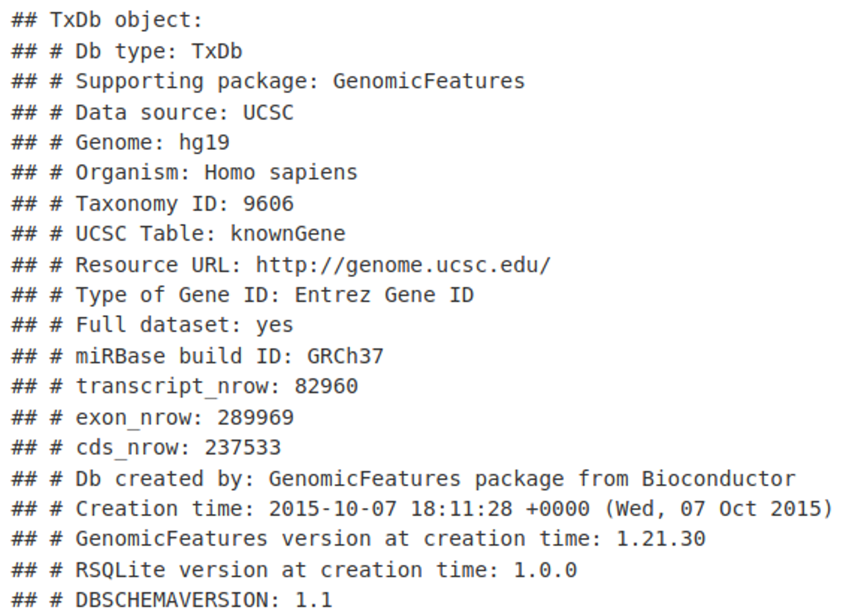
Task: Click the Taxonomy ID value 9606
Action: pos(268,204)
